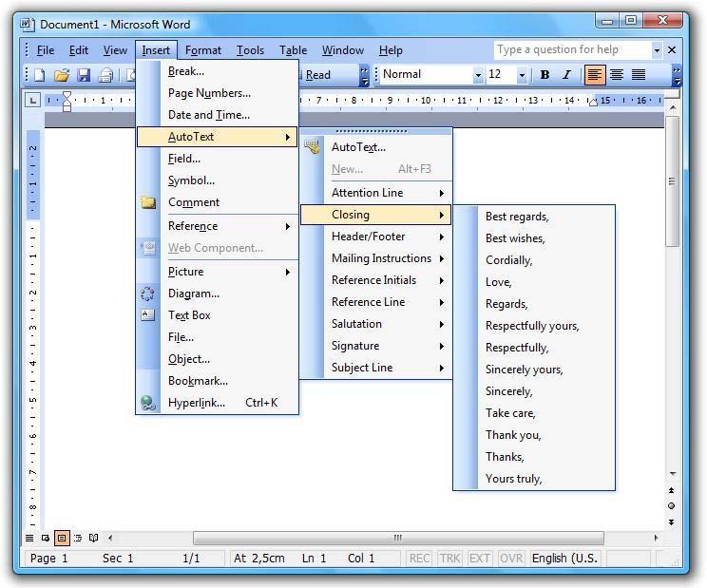Click Next Page double-arrow button
Viewport: 707px width, 588px height.
(672, 522)
